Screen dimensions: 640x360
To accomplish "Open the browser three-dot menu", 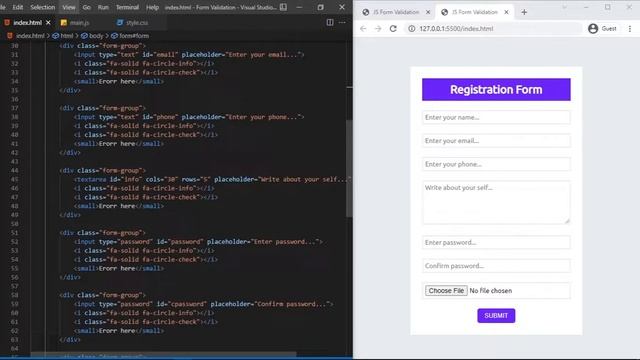I will coord(630,29).
